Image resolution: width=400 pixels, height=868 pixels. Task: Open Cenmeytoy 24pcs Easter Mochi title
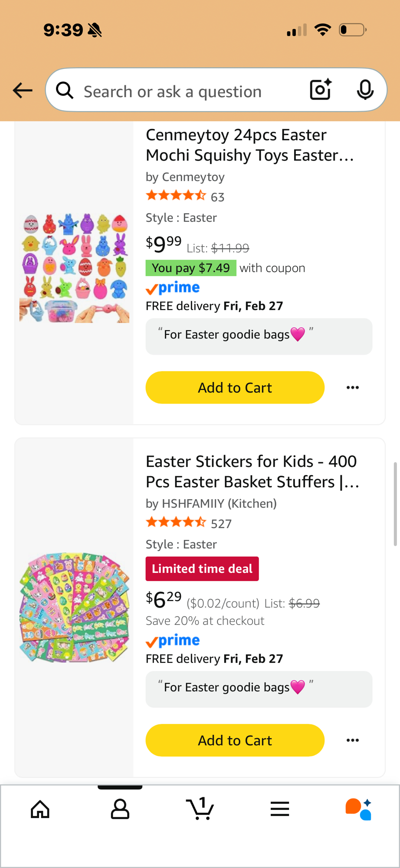coord(250,145)
